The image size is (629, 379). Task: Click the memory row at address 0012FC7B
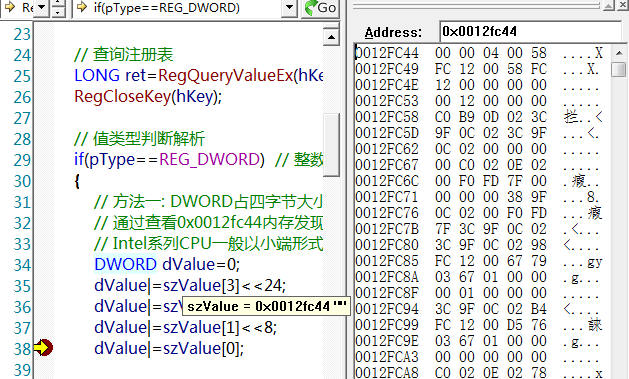[x=479, y=229]
